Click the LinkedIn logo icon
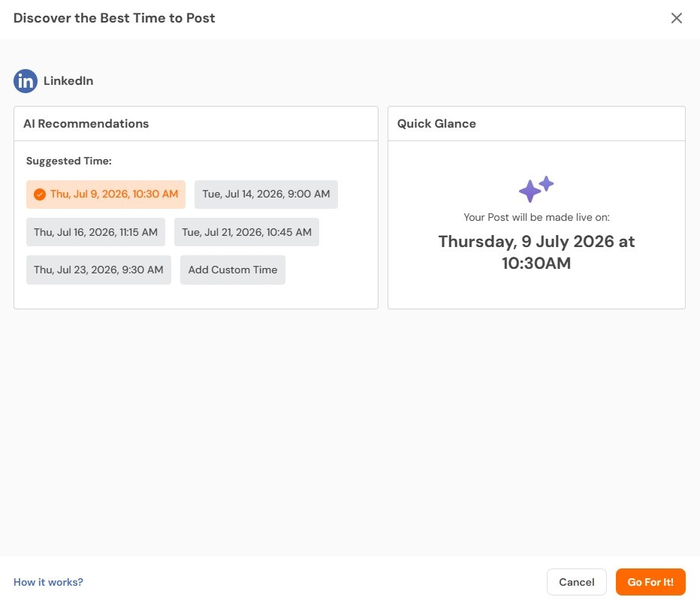Image resolution: width=700 pixels, height=606 pixels. (x=26, y=81)
